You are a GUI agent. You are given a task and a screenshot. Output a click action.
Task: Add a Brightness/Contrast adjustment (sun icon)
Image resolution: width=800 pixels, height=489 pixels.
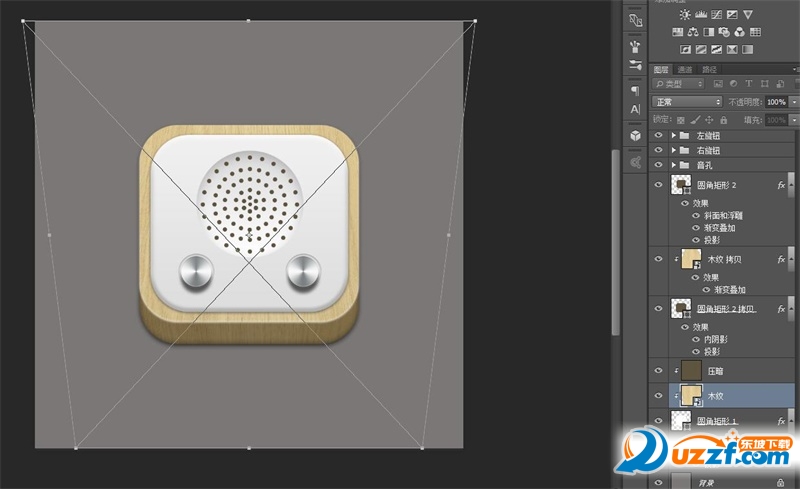[x=685, y=15]
